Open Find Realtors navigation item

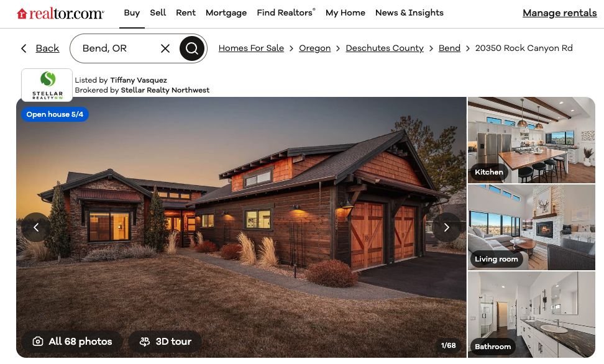(286, 12)
